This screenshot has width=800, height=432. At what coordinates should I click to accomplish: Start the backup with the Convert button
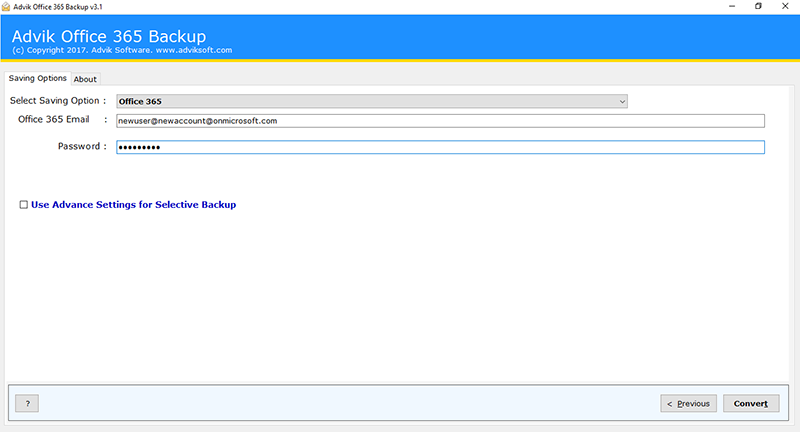pyautogui.click(x=751, y=403)
